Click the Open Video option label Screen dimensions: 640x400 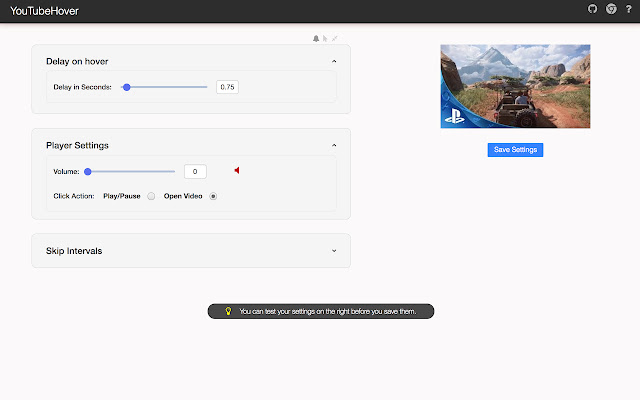(183, 196)
